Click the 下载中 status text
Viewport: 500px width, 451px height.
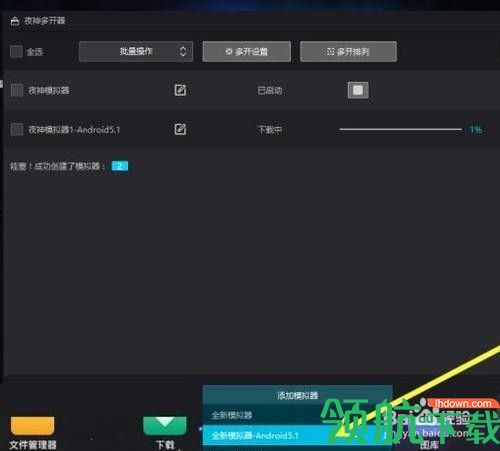tap(270, 130)
